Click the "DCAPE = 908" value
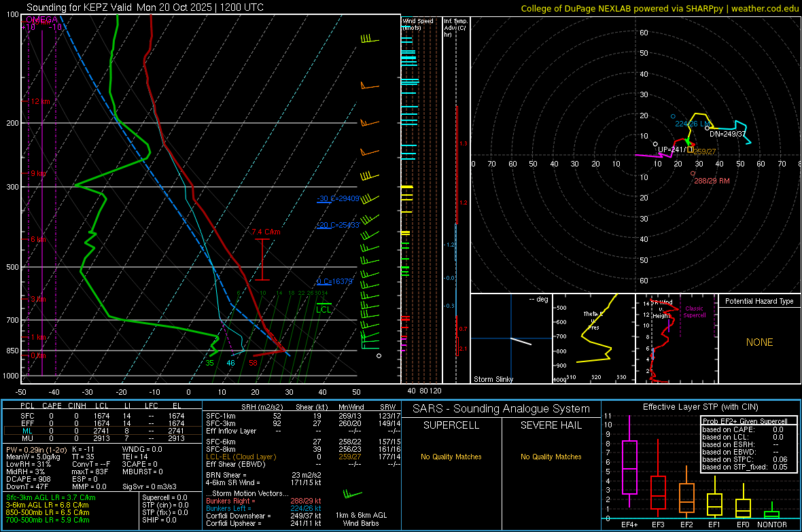Screen dimensions: 802x532 coord(28,479)
